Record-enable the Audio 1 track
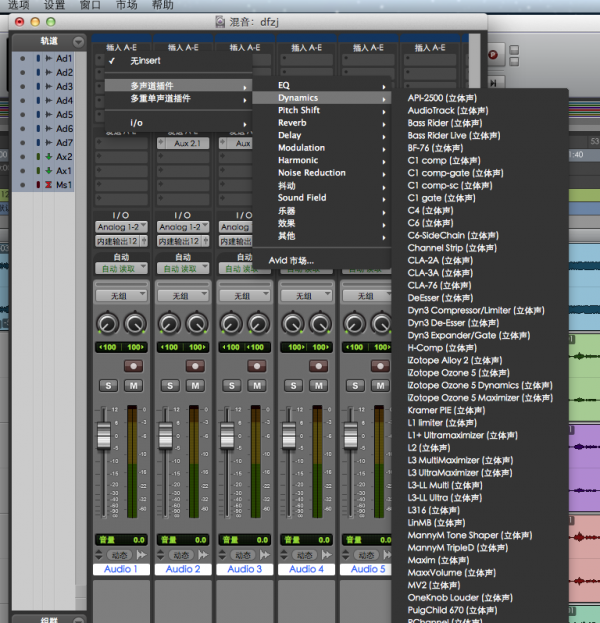600x623 pixels. [x=134, y=366]
